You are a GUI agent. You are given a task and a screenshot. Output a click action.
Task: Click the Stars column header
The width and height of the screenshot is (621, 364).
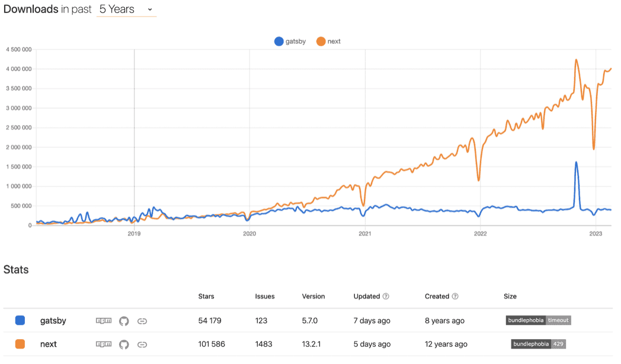pyautogui.click(x=206, y=297)
